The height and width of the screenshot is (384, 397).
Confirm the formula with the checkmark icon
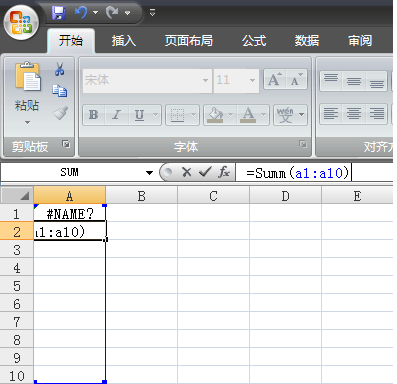coord(205,172)
